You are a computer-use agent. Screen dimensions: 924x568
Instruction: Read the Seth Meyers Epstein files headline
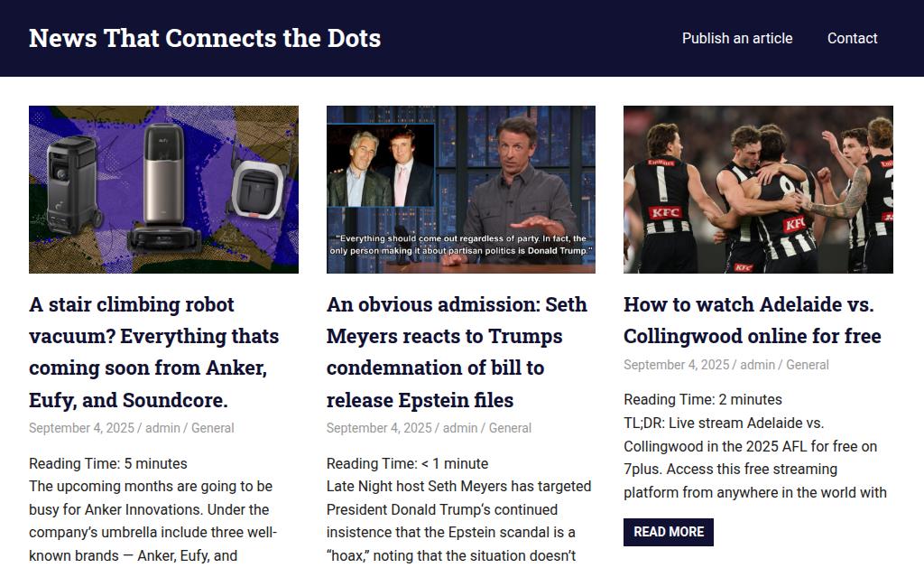click(x=457, y=352)
